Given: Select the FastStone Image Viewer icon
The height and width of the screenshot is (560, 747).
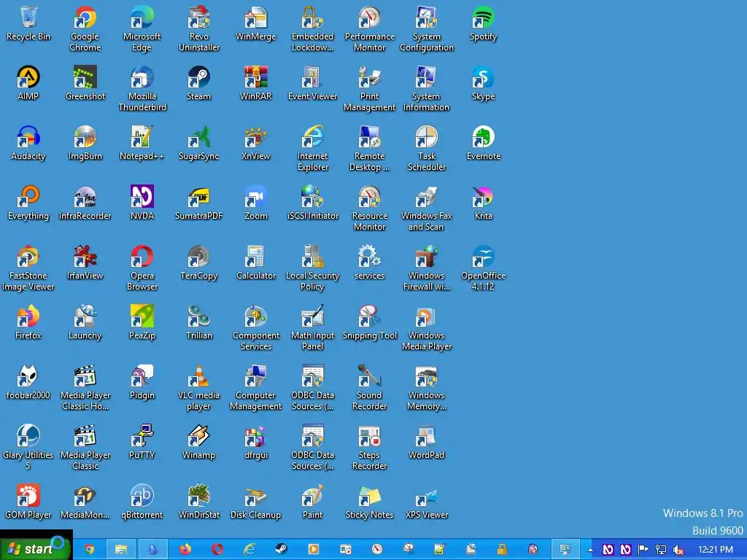Looking at the screenshot, I should coord(28,268).
